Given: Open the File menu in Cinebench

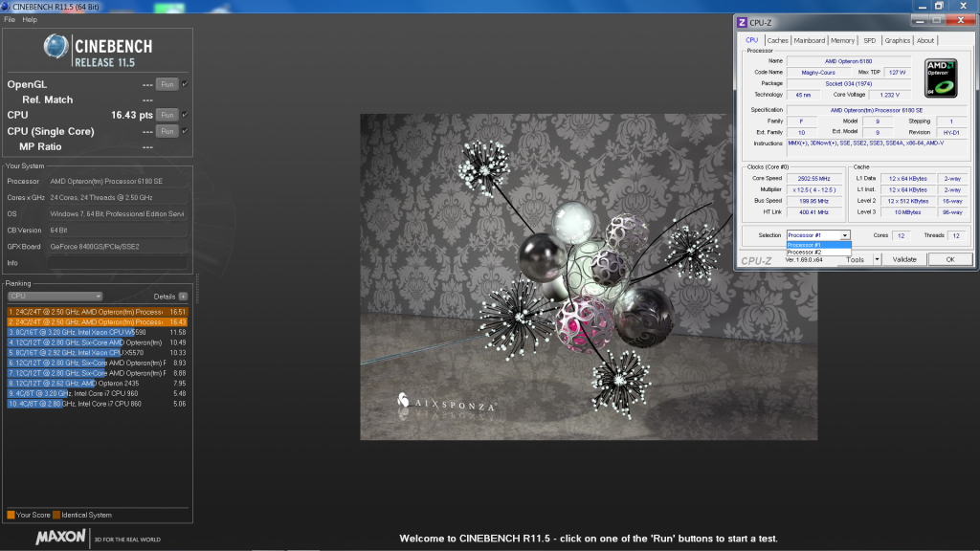Looking at the screenshot, I should point(11,17).
